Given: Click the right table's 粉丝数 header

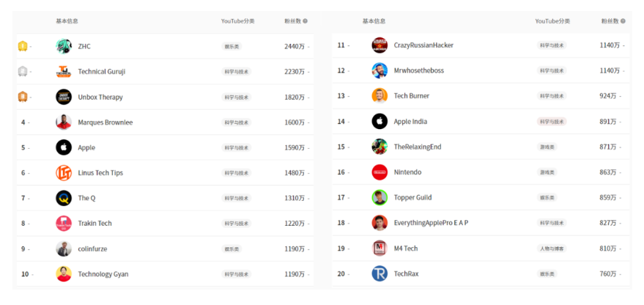Looking at the screenshot, I should (x=610, y=21).
